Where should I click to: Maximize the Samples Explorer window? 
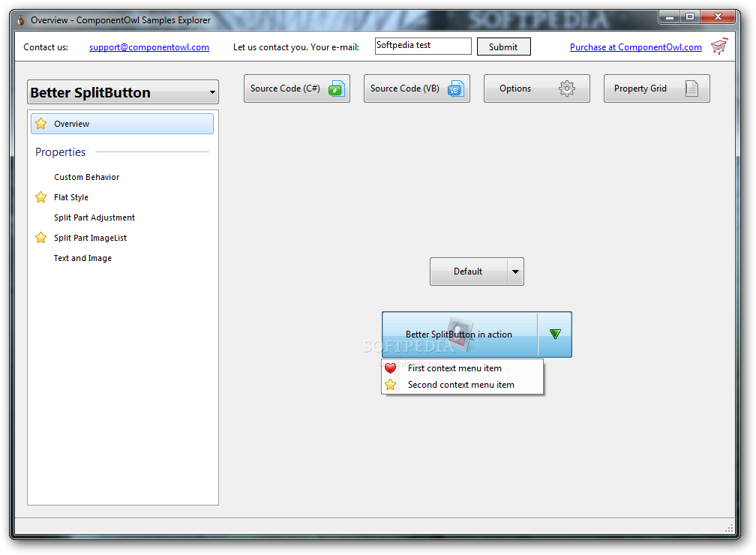(690, 17)
